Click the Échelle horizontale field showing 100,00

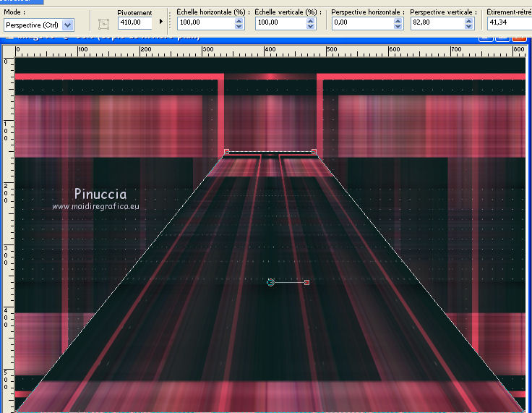tap(205, 22)
